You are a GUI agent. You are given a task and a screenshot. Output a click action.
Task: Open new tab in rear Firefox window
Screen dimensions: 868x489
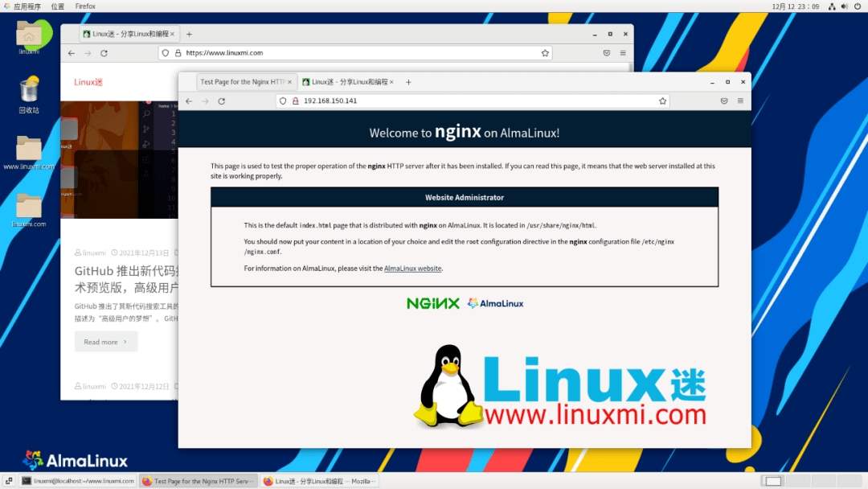190,35
